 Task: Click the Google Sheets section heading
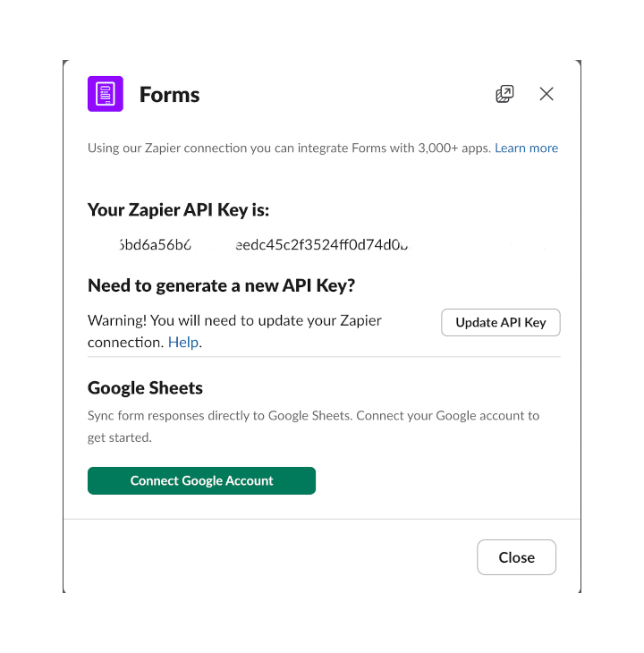(x=145, y=388)
